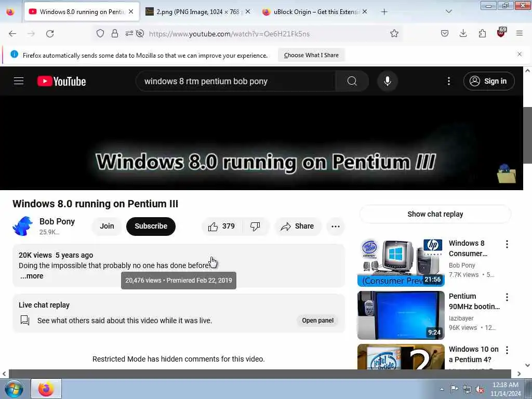Switch to the 2.png PNG Image tab

198,12
